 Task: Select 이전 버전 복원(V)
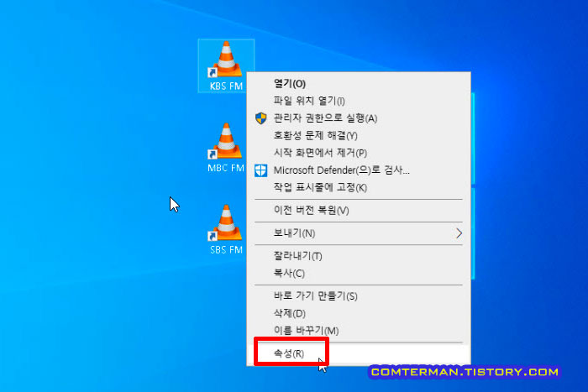coord(359,210)
